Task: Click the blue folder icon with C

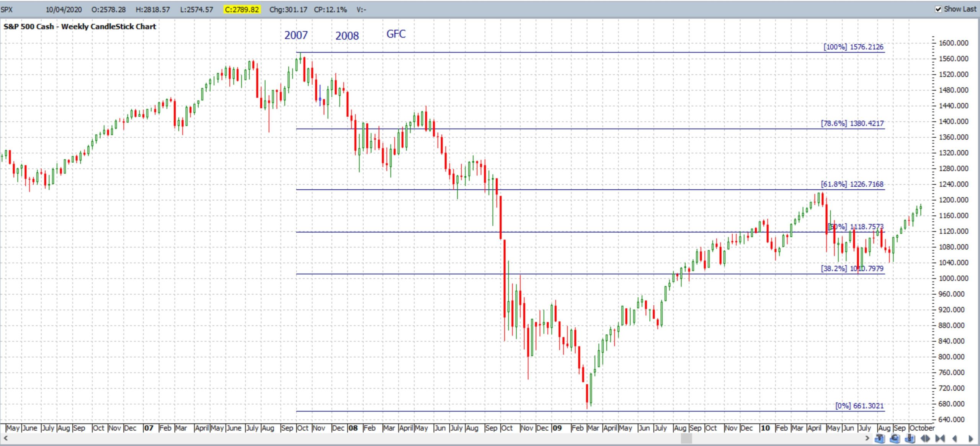Action: 895,438
